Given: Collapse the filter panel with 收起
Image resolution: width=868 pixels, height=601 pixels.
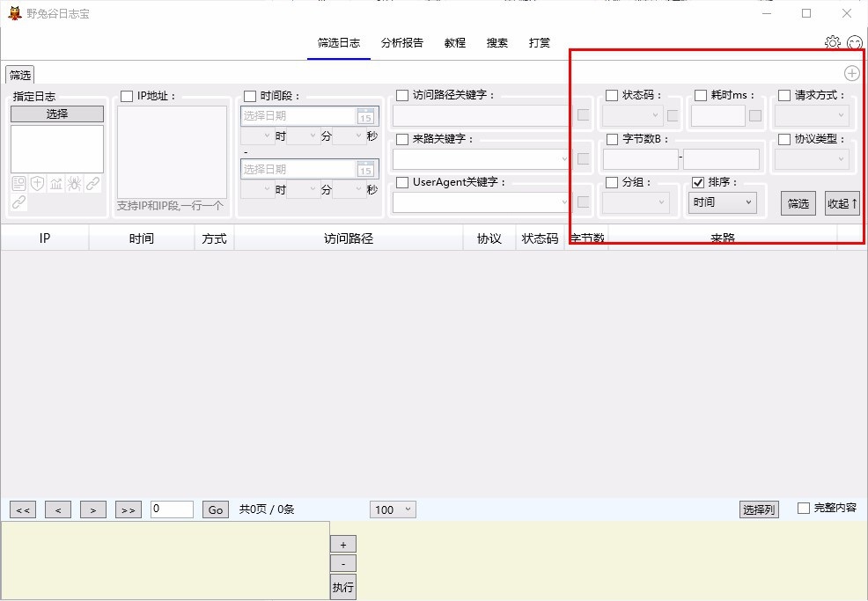Looking at the screenshot, I should click(842, 203).
